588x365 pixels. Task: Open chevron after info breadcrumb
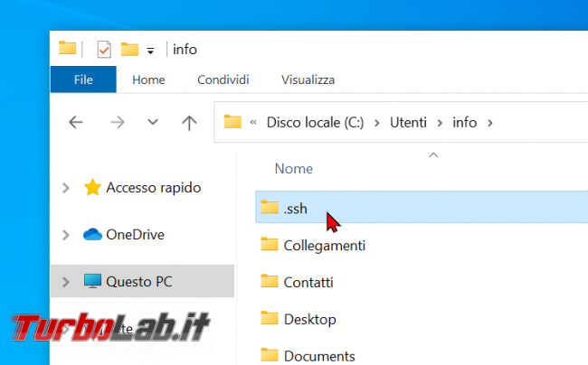[490, 123]
